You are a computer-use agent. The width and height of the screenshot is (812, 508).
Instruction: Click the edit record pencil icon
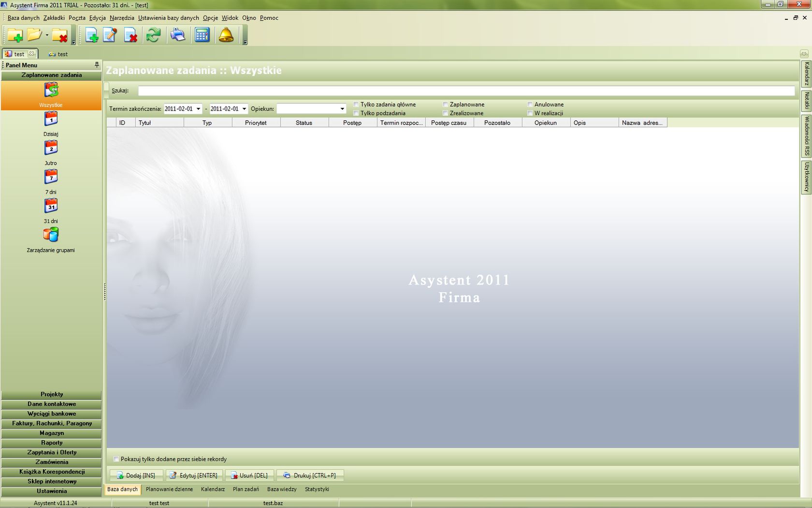pos(110,35)
